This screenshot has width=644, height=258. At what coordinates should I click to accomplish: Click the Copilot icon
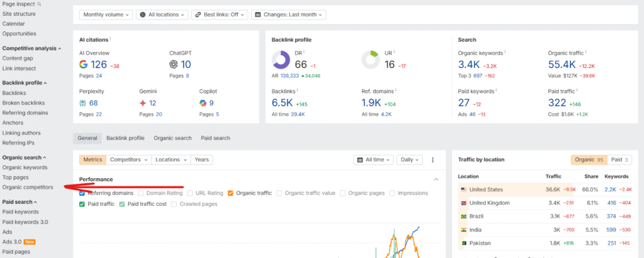[x=203, y=103]
